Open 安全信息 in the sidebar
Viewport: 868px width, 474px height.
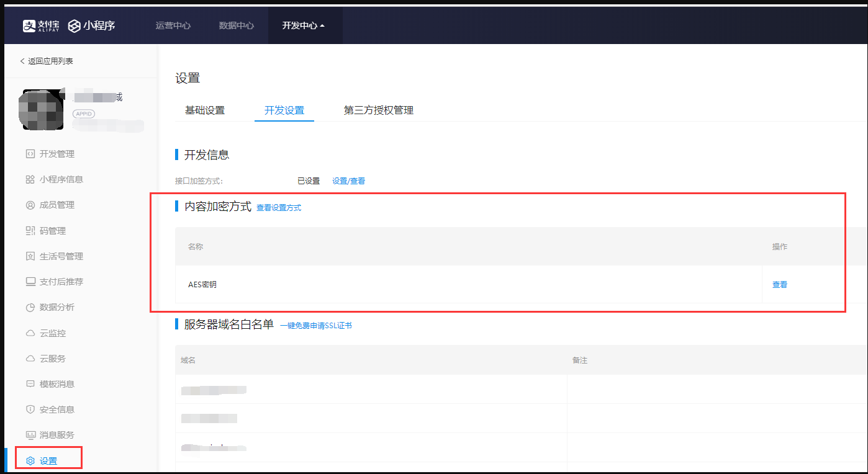tap(57, 409)
